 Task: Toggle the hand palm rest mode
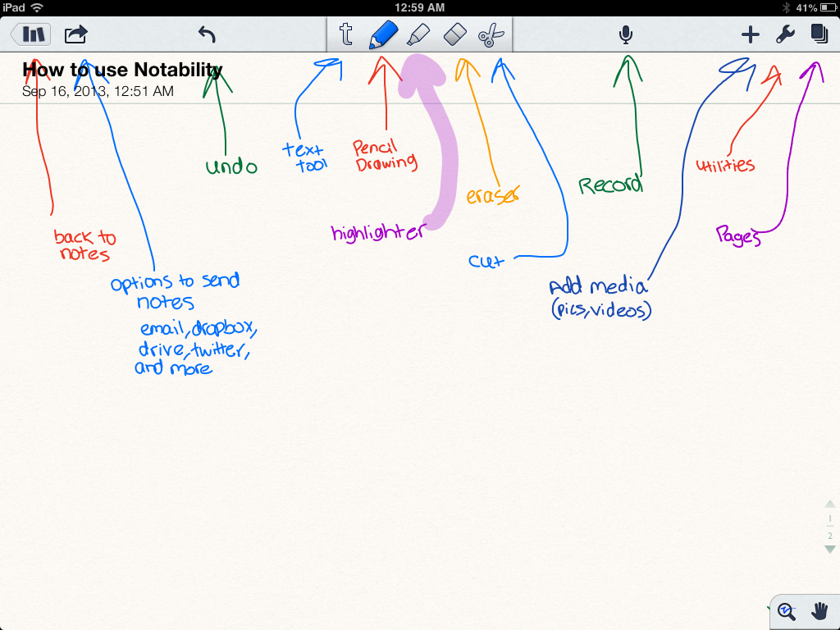coord(819,610)
